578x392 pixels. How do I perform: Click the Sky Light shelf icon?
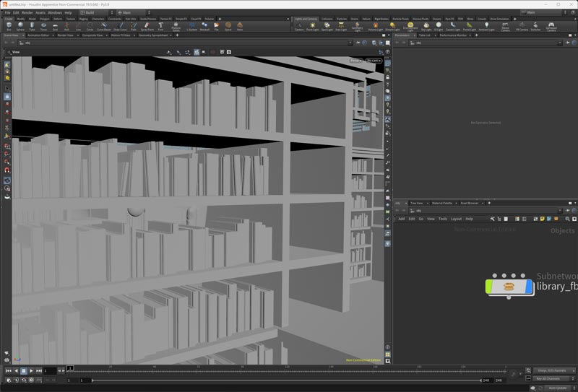tap(426, 27)
